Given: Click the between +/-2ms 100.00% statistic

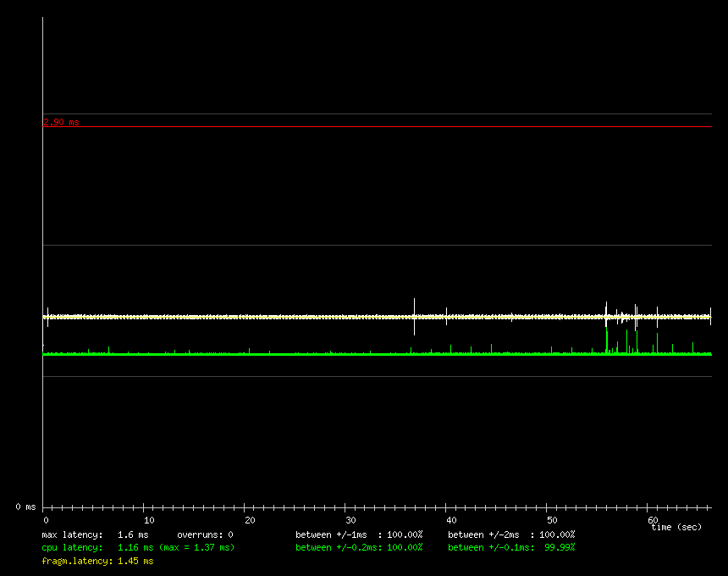Looking at the screenshot, I should [511, 535].
